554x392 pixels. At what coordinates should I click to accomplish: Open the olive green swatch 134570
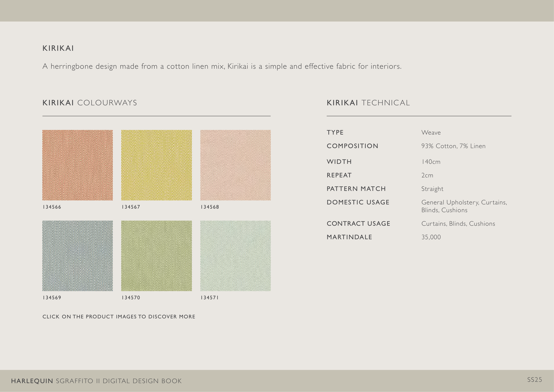pos(156,256)
